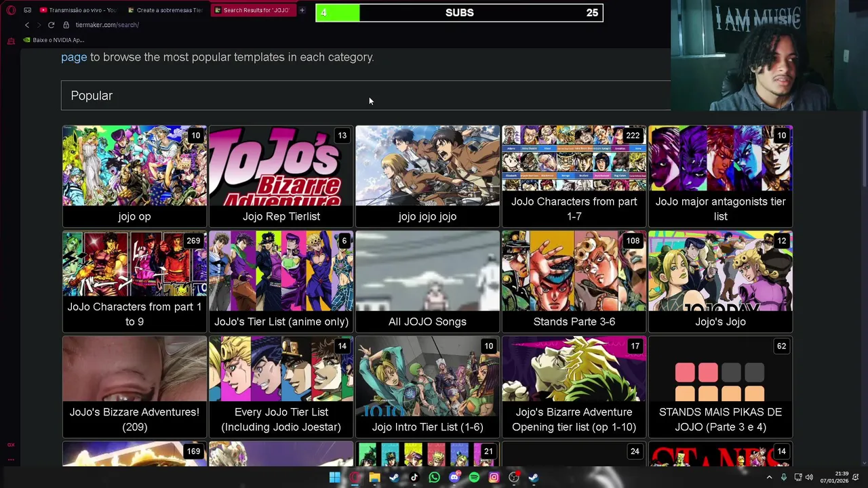This screenshot has width=868, height=488.
Task: Open the GX Corner gamepad icon
Action: [27, 10]
